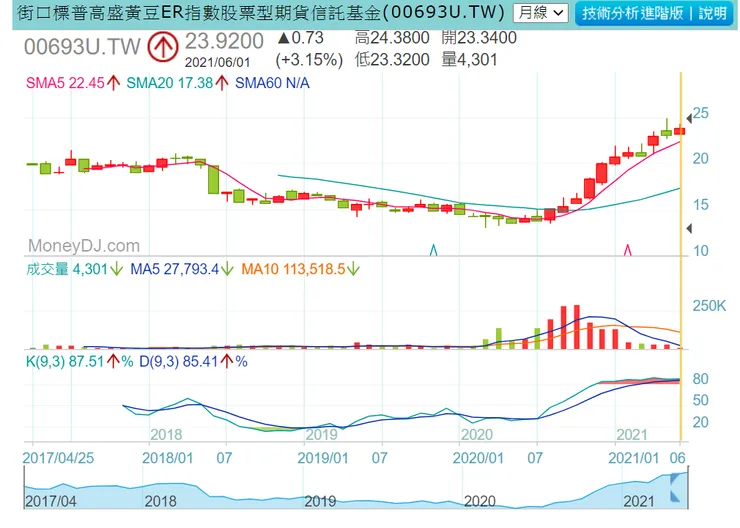Click the 2018 area in range navigator
The width and height of the screenshot is (740, 528).
(160, 501)
